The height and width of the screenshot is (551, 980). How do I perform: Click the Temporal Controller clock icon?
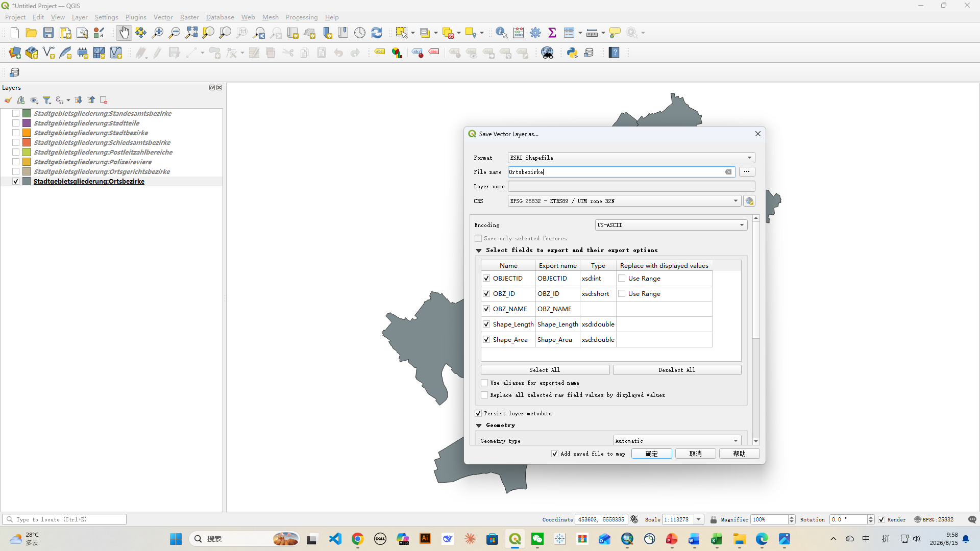point(360,33)
